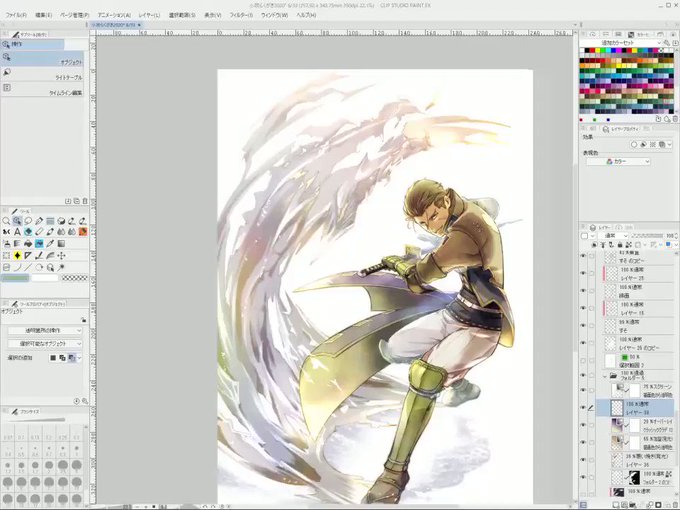Image resolution: width=680 pixels, height=510 pixels.
Task: Open the color set name dropdown
Action: [x=622, y=43]
